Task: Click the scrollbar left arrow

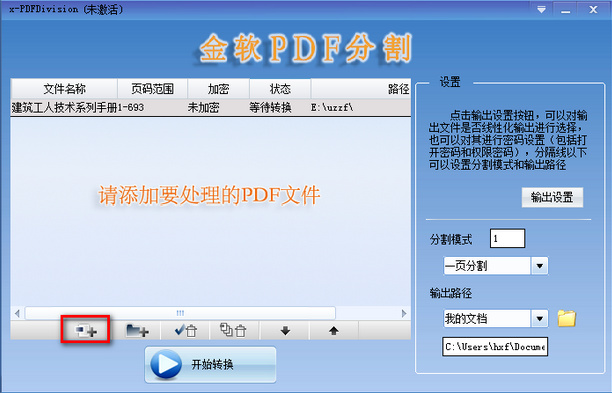Action: coord(17,313)
